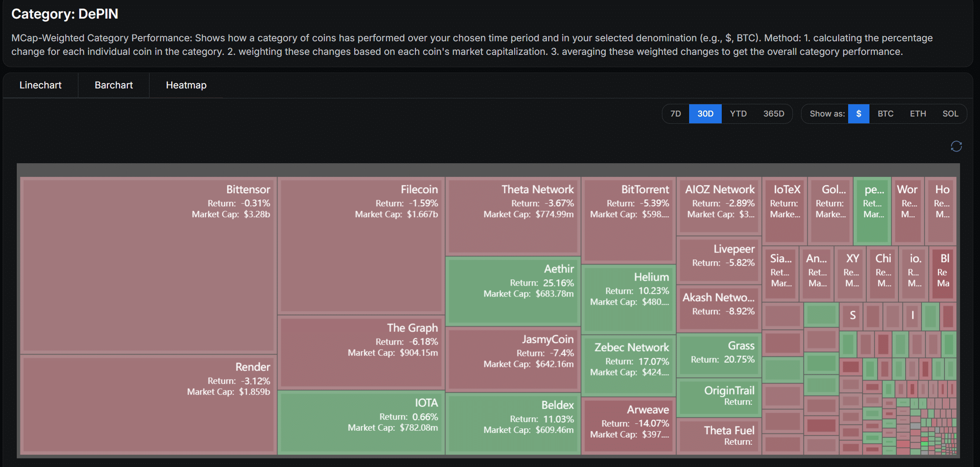The width and height of the screenshot is (980, 467).
Task: Switch time range to 365D
Action: 773,114
